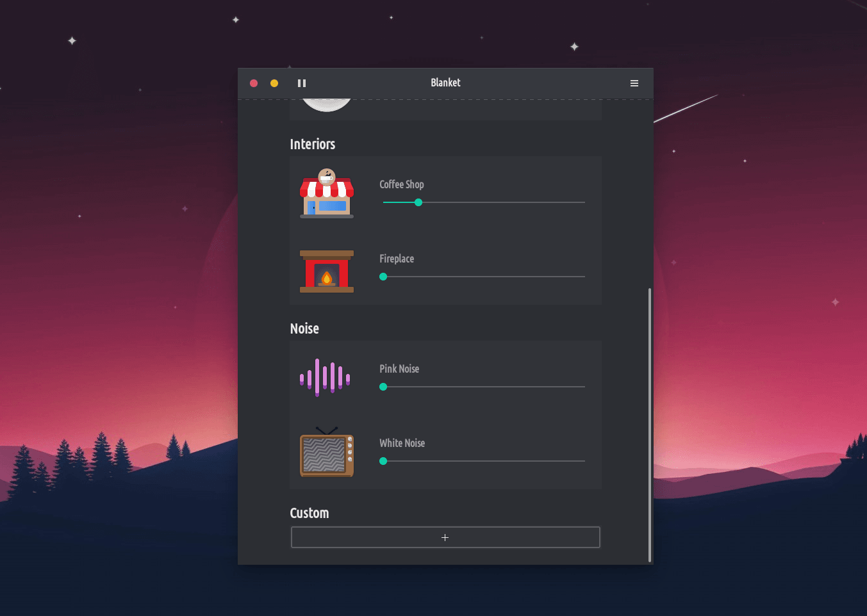Close the Blanket window with red button
The width and height of the screenshot is (867, 616).
(254, 83)
